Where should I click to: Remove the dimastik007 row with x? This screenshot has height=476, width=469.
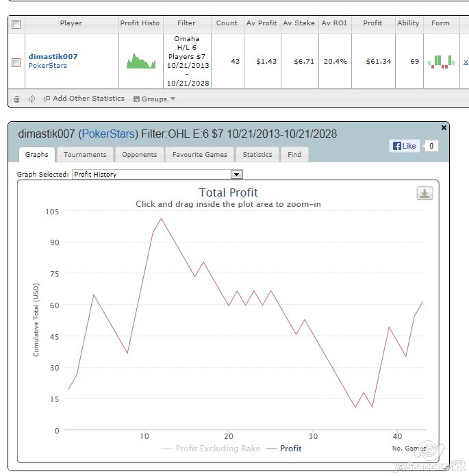[466, 62]
